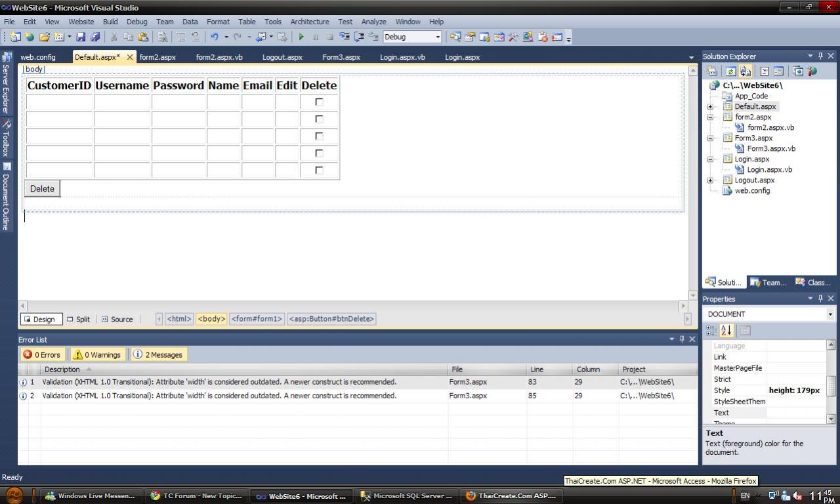Toggle the 0 Warnings filter

(x=97, y=354)
